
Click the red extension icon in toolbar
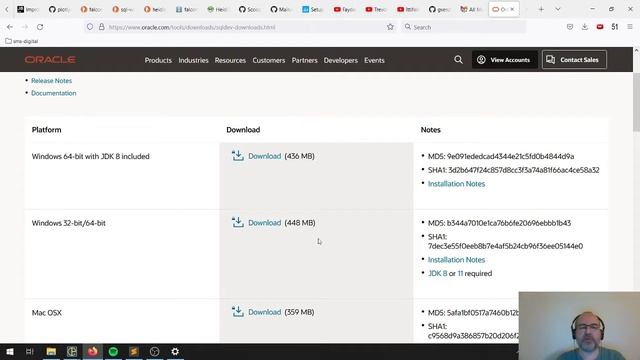coord(600,27)
